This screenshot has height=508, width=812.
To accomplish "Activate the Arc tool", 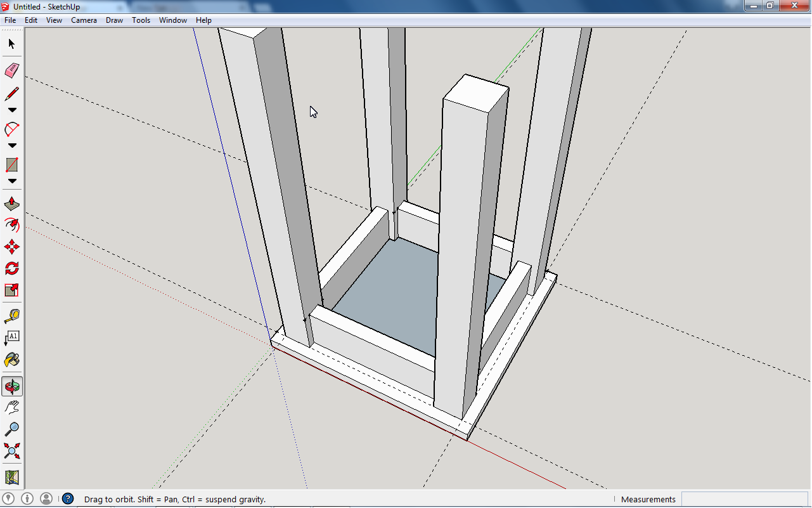I will [x=12, y=129].
